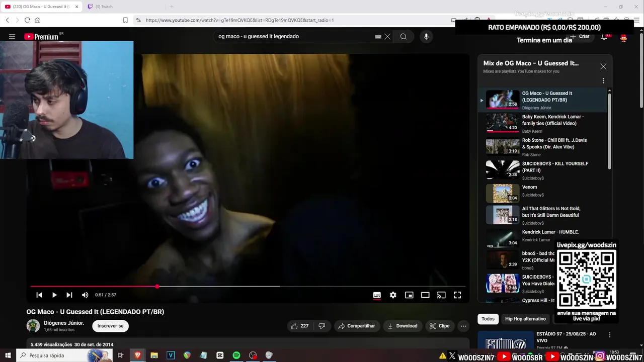Skip to previous video

[x=39, y=295]
